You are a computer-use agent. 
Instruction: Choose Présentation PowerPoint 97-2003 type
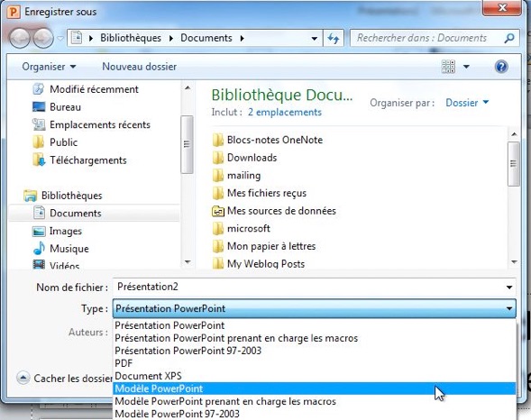pos(315,351)
